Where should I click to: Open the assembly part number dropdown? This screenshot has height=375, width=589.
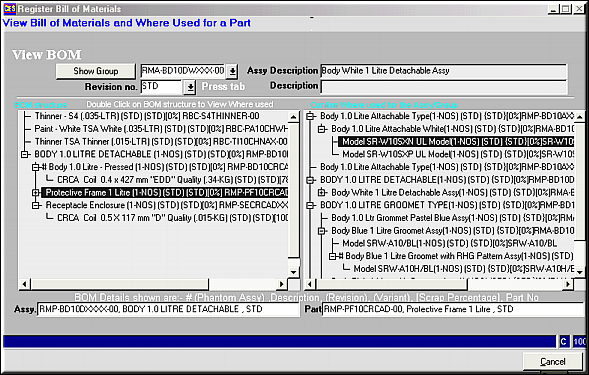point(233,71)
